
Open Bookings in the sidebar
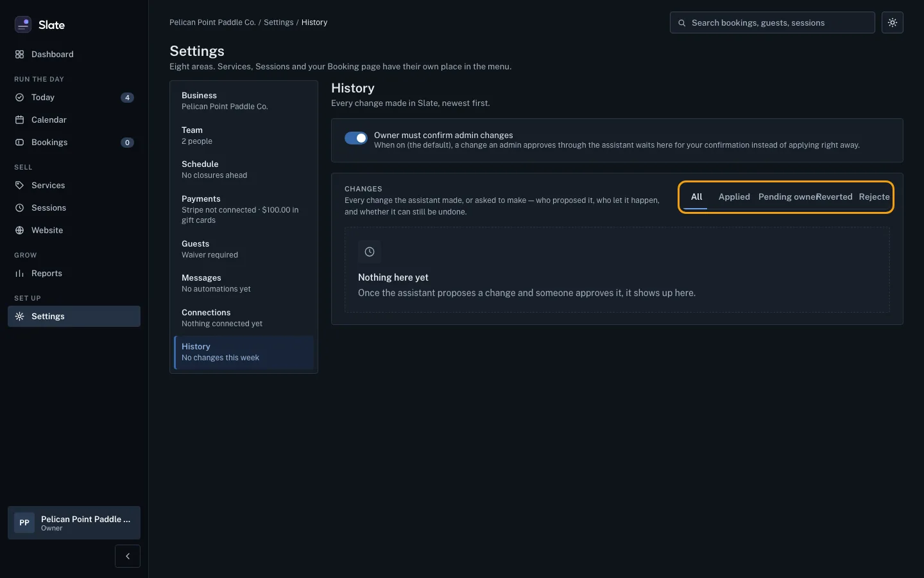pyautogui.click(x=74, y=143)
